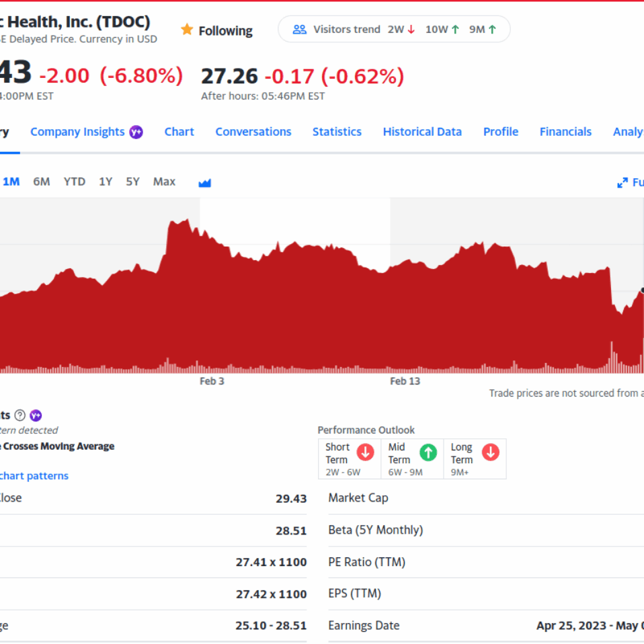Click the 10W visitors trend indicator
Image resolution: width=644 pixels, height=644 pixels.
[x=442, y=30]
